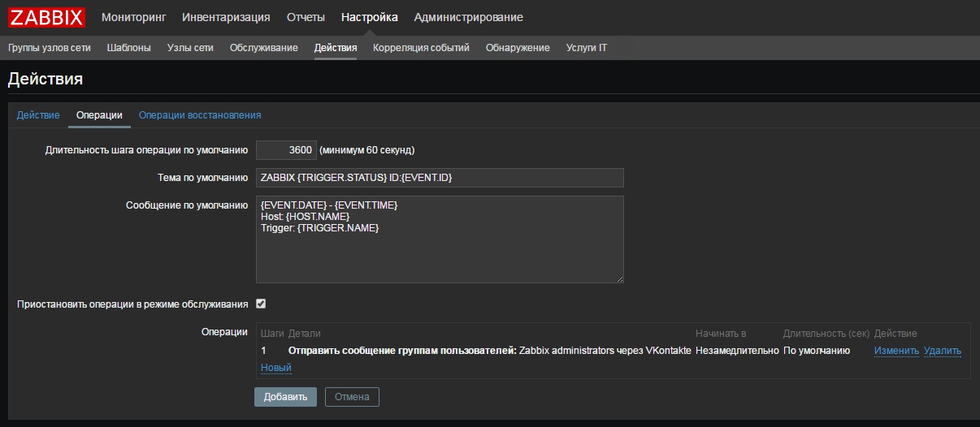Viewport: 980px width, 427px height.
Task: Click the Действие column header
Action: pyautogui.click(x=895, y=334)
